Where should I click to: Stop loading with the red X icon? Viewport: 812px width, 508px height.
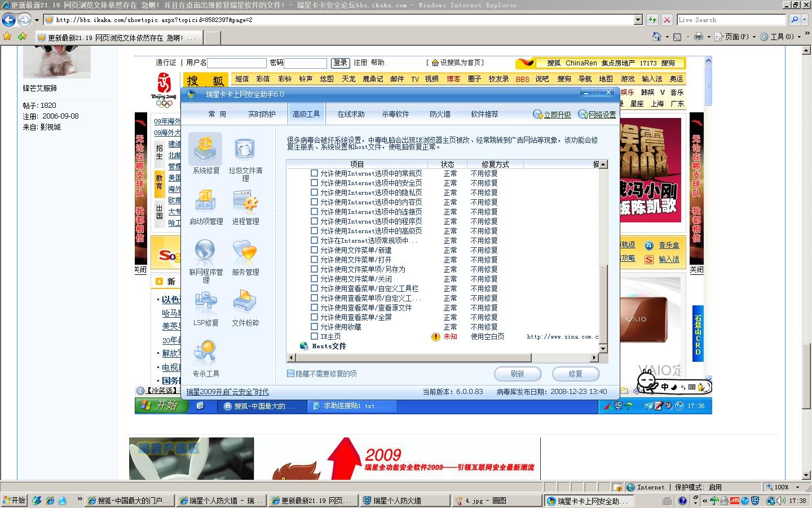[667, 20]
